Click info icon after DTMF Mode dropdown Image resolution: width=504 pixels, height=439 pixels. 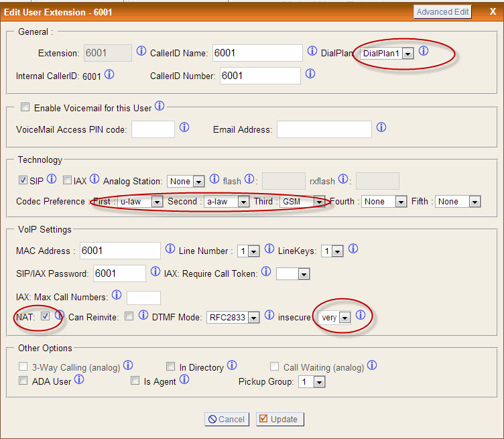click(269, 315)
